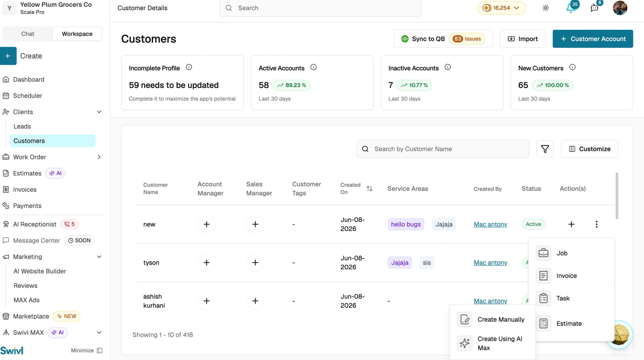Select Create Using AI Max option

[x=492, y=343]
